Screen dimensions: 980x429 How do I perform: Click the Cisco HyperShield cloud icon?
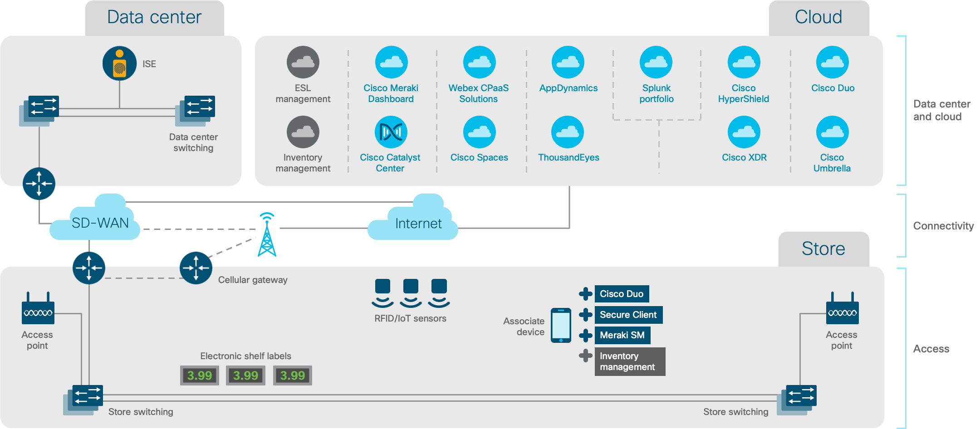(x=744, y=62)
